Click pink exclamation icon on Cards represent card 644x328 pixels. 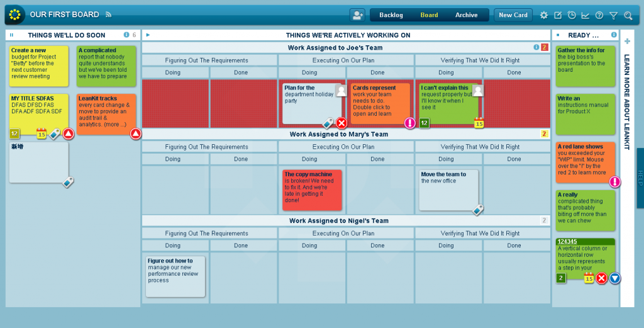410,123
